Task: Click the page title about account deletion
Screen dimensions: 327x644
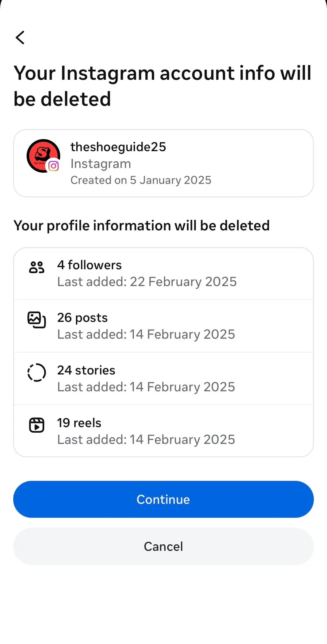Action: 163,86
